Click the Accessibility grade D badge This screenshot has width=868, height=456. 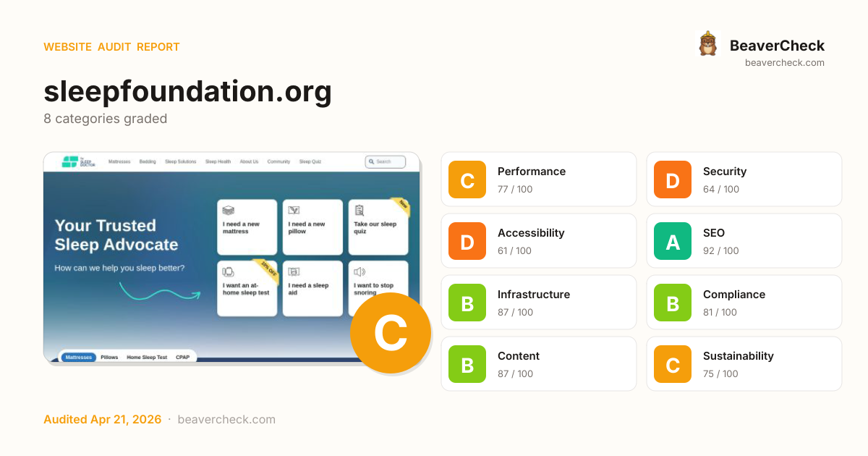(467, 241)
